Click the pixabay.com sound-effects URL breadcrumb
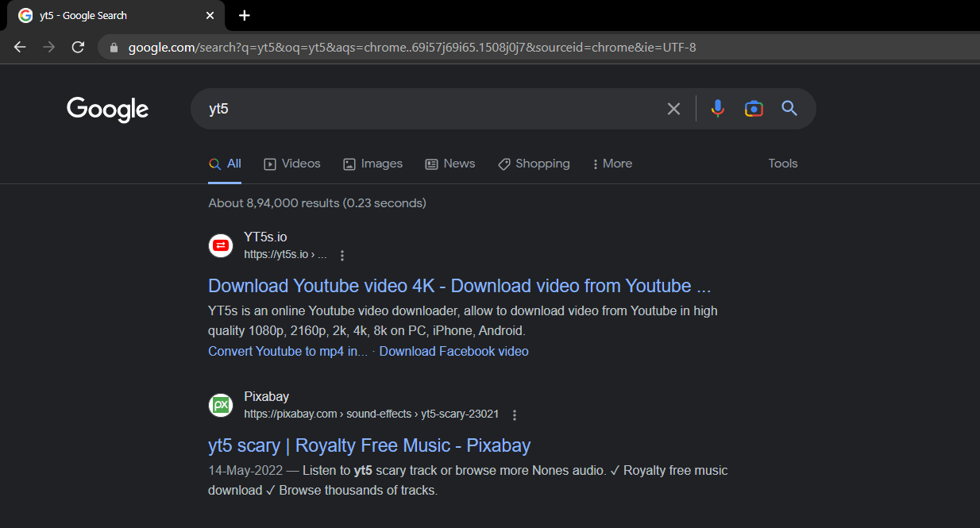The width and height of the screenshot is (980, 528). click(x=372, y=414)
